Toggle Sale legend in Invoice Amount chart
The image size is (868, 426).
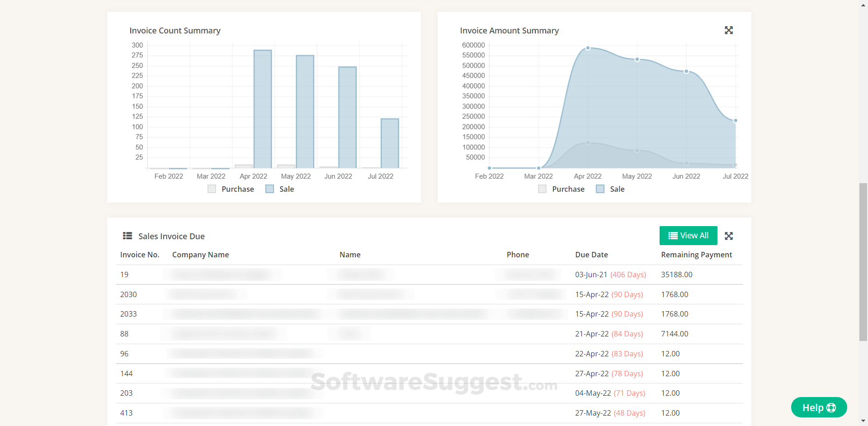coord(610,189)
